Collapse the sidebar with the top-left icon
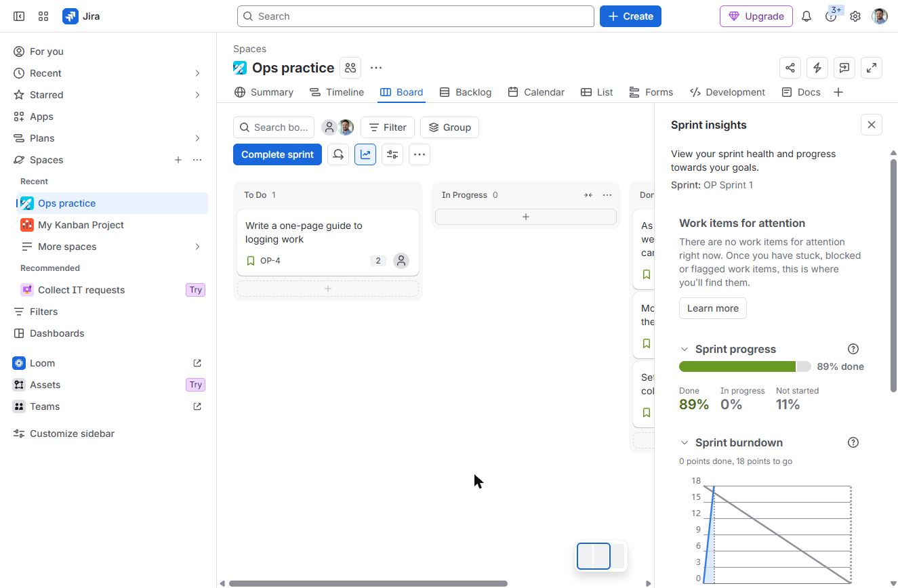Image resolution: width=898 pixels, height=588 pixels. [x=19, y=16]
